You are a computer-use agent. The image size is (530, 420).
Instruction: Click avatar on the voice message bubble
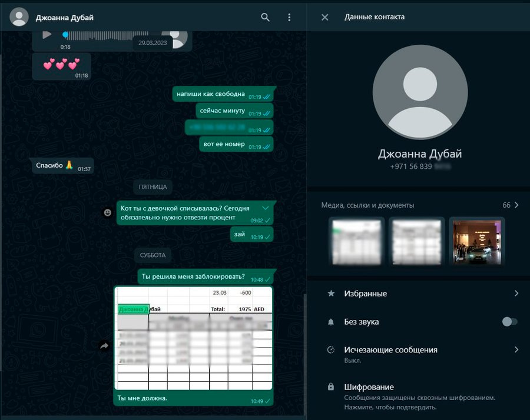174,39
